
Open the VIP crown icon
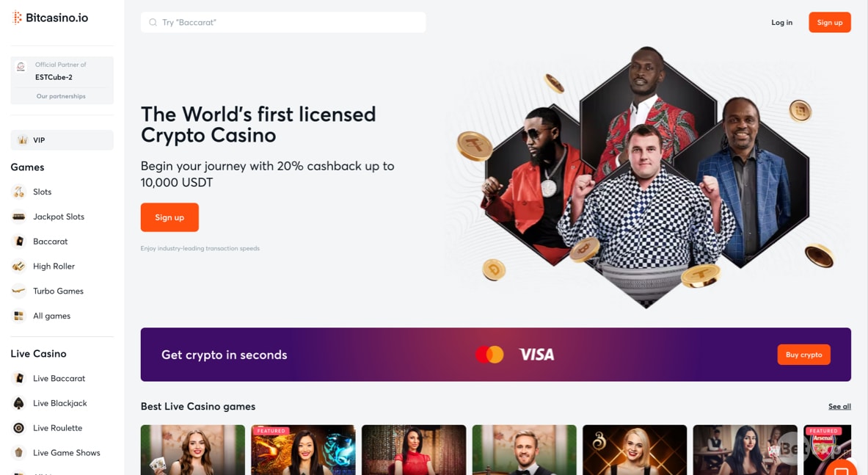point(23,140)
